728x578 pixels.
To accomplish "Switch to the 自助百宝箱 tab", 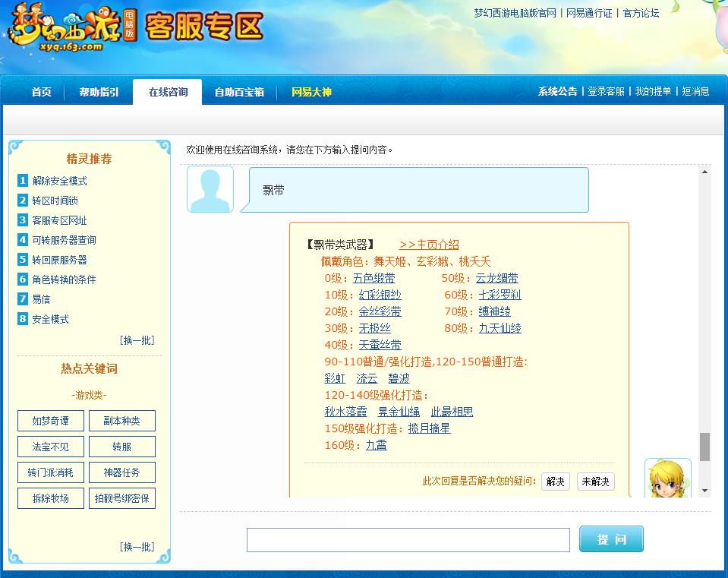I will click(x=238, y=91).
